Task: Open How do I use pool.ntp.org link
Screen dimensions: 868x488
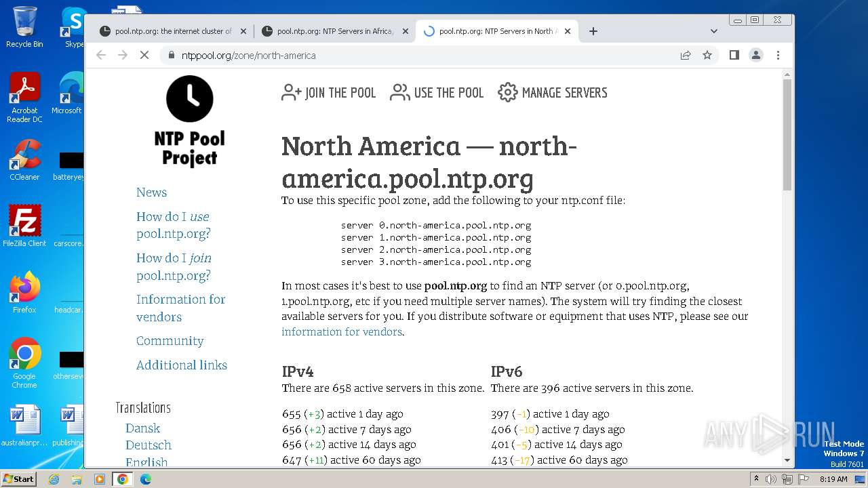Action: click(x=174, y=225)
